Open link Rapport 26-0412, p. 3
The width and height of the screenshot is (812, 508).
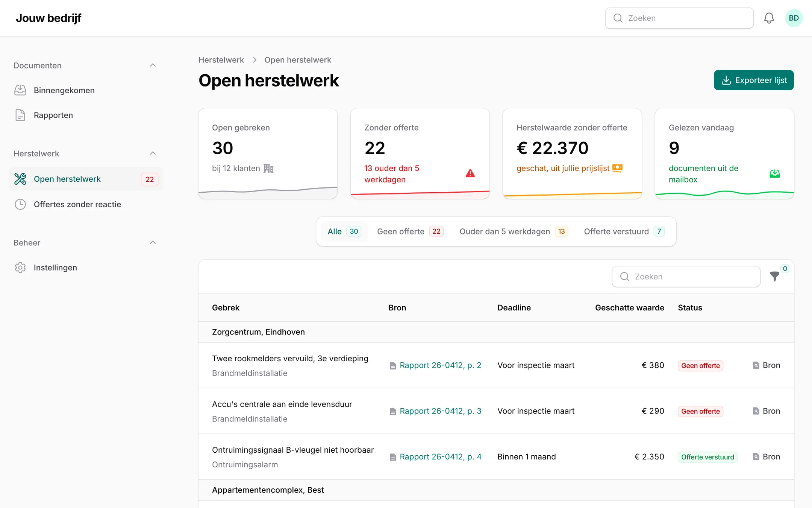[x=440, y=411]
